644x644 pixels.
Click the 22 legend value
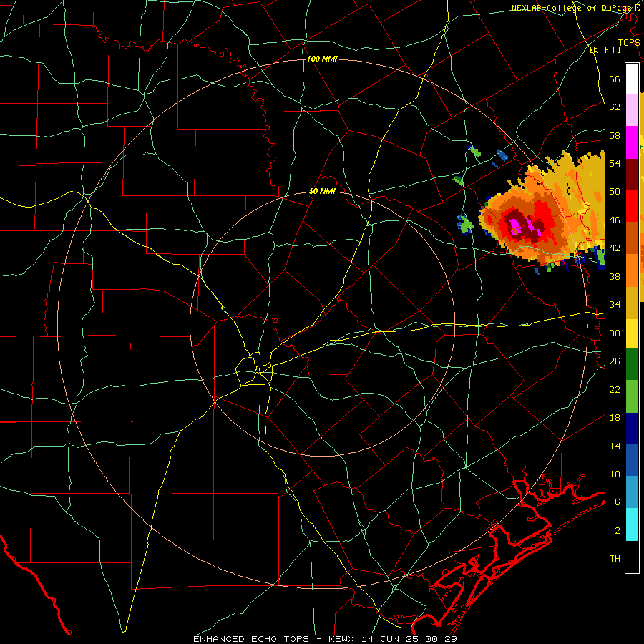click(x=615, y=389)
